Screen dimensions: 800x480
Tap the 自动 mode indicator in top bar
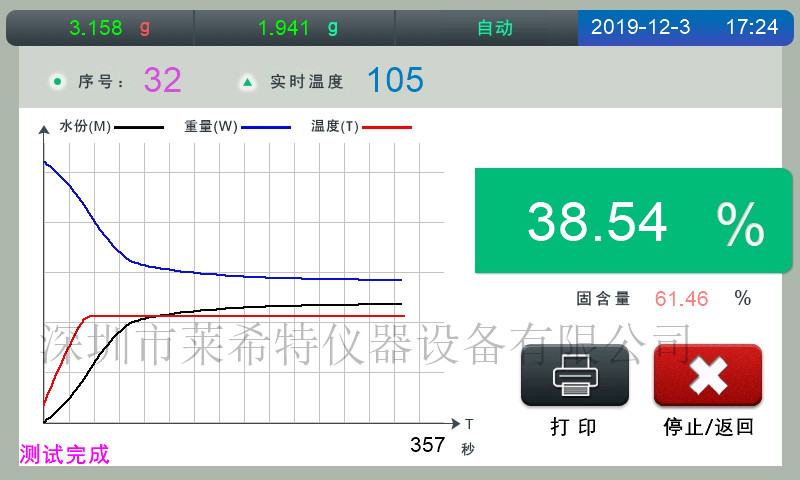(x=494, y=28)
